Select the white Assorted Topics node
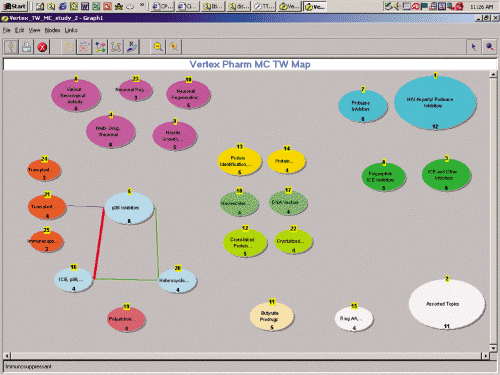Screen dimensions: 500x375 [x=447, y=304]
